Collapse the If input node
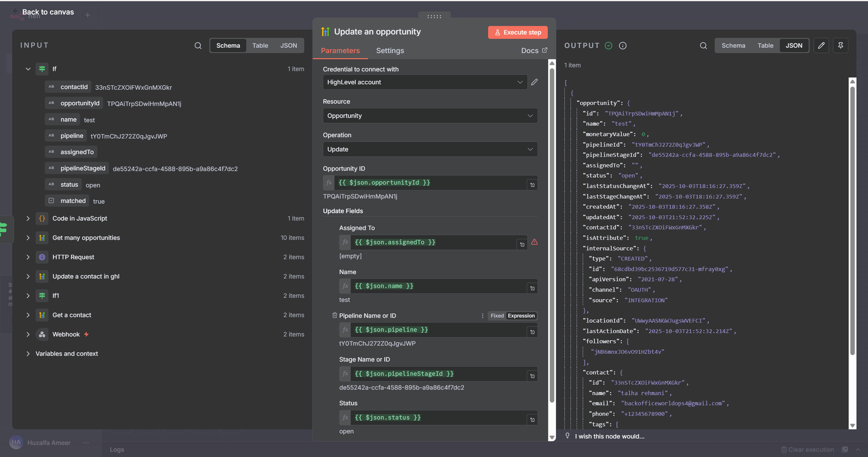 point(28,69)
